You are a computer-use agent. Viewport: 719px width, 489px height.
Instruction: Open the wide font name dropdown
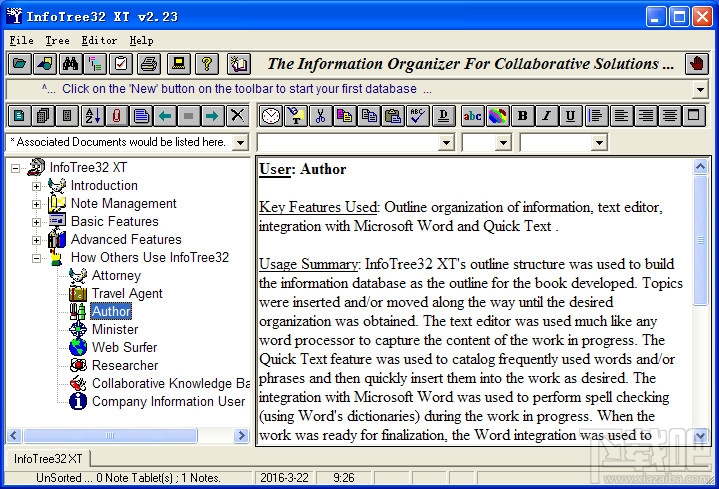tap(446, 142)
